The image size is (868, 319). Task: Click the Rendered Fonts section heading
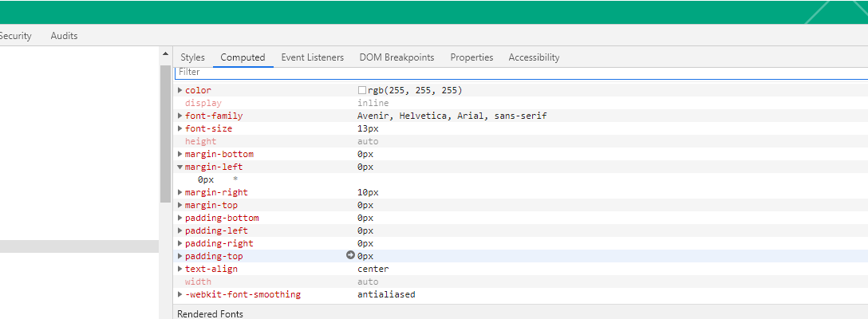pyautogui.click(x=210, y=314)
